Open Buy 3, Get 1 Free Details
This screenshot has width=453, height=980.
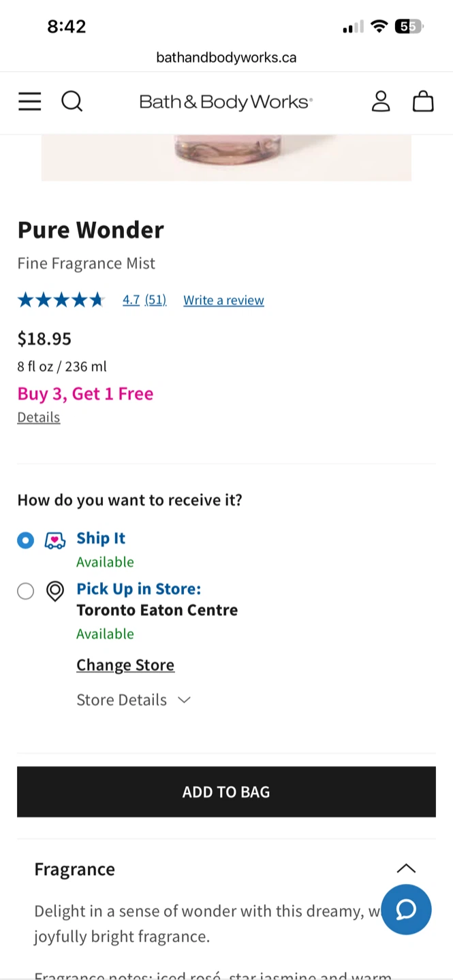[39, 417]
